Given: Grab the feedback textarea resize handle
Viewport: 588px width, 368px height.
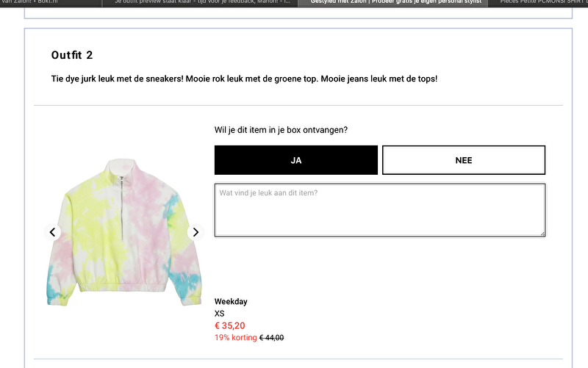Looking at the screenshot, I should click(542, 234).
